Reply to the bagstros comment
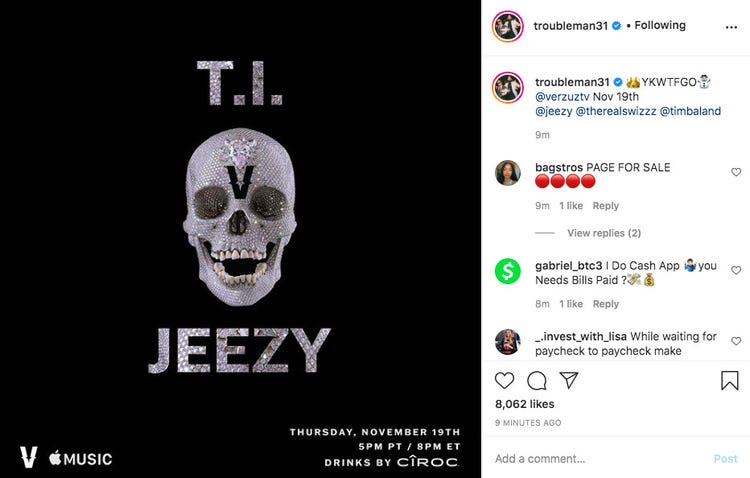The image size is (750, 478). click(606, 206)
